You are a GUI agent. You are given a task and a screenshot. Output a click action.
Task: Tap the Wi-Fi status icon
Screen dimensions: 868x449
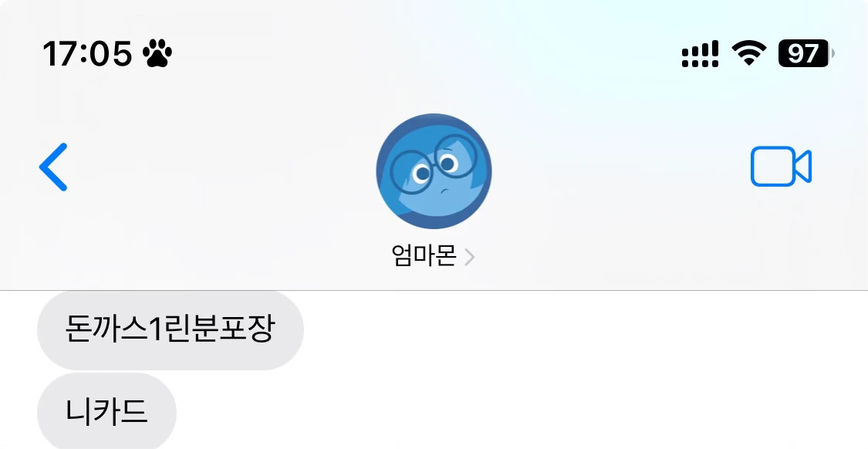pyautogui.click(x=748, y=54)
